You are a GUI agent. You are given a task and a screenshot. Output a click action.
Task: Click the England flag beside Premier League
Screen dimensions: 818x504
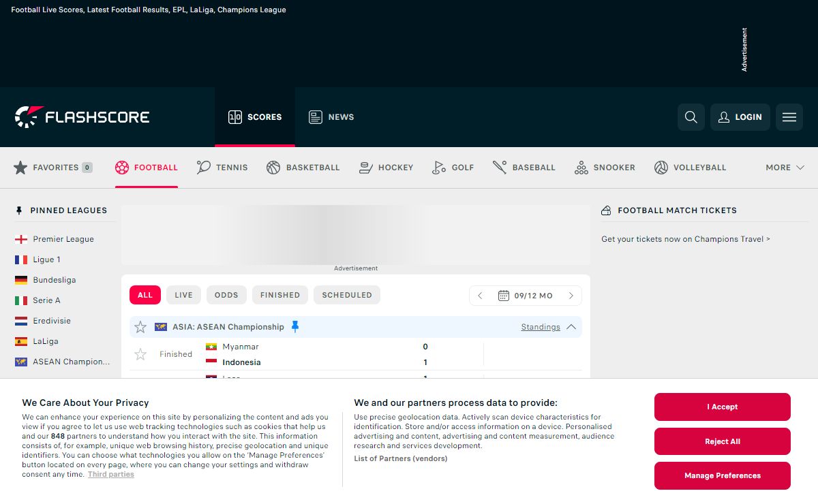(21, 239)
